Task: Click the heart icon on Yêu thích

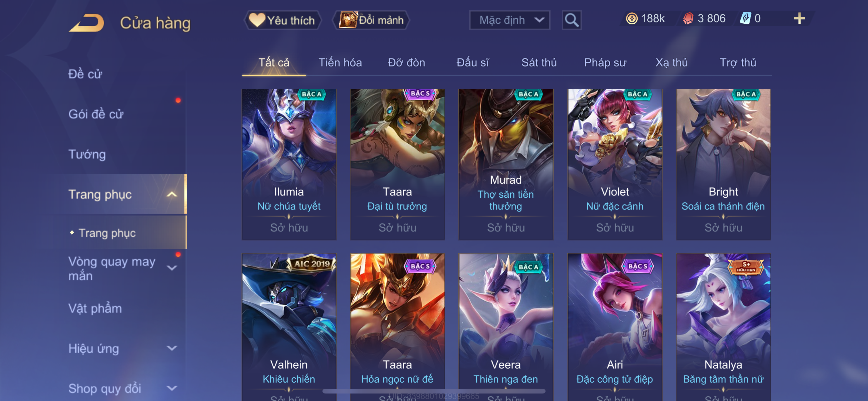Action: tap(257, 20)
